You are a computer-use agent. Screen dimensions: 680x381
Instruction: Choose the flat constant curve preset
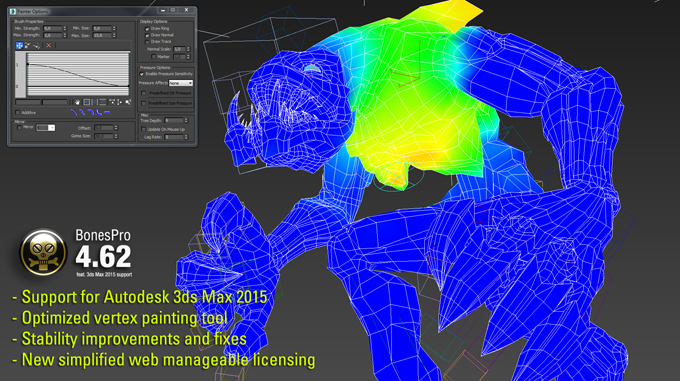coord(107,113)
